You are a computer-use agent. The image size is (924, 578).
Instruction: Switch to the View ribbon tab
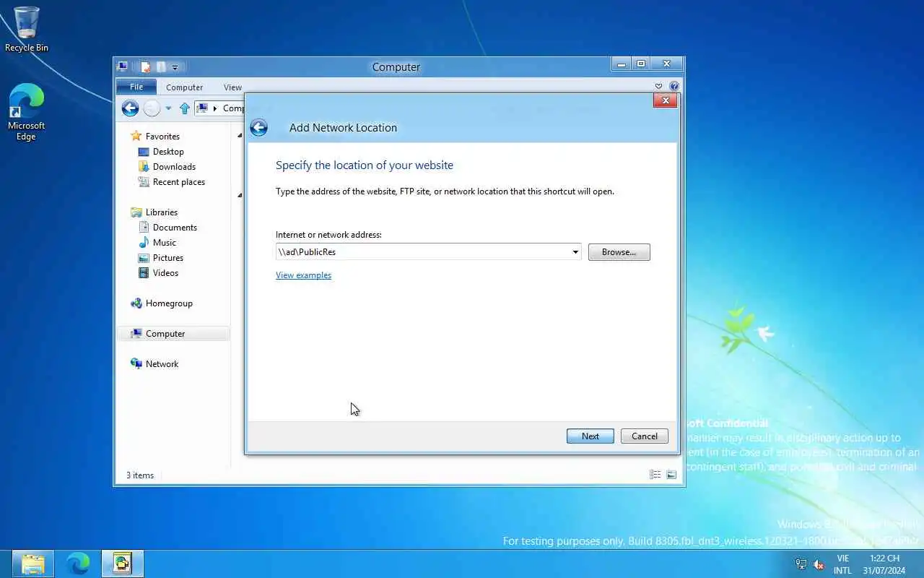(232, 87)
